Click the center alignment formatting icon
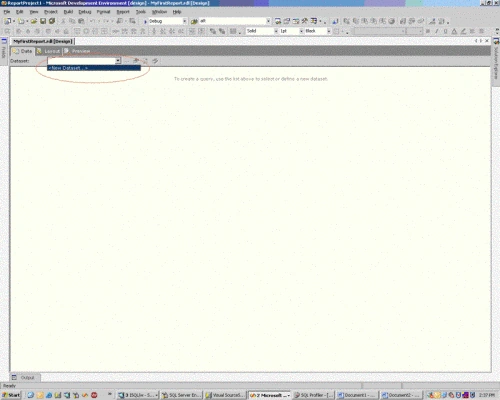The width and height of the screenshot is (500, 400). click(x=481, y=31)
